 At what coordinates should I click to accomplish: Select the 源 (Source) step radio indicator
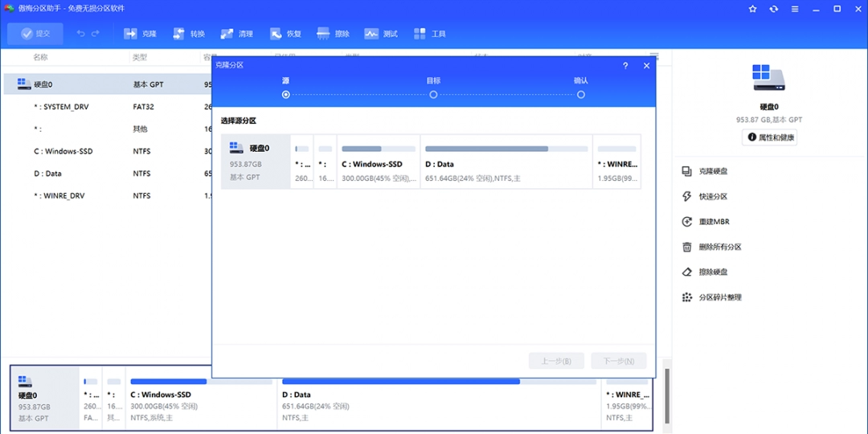click(x=286, y=95)
